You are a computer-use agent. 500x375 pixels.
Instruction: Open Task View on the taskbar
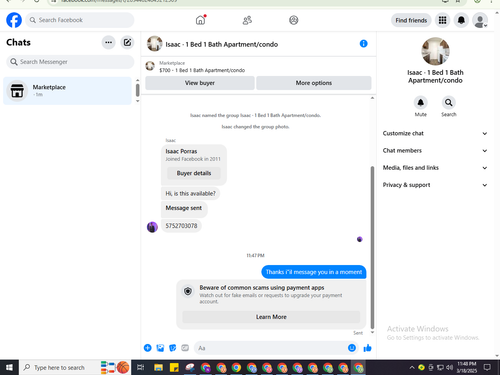pyautogui.click(x=141, y=367)
